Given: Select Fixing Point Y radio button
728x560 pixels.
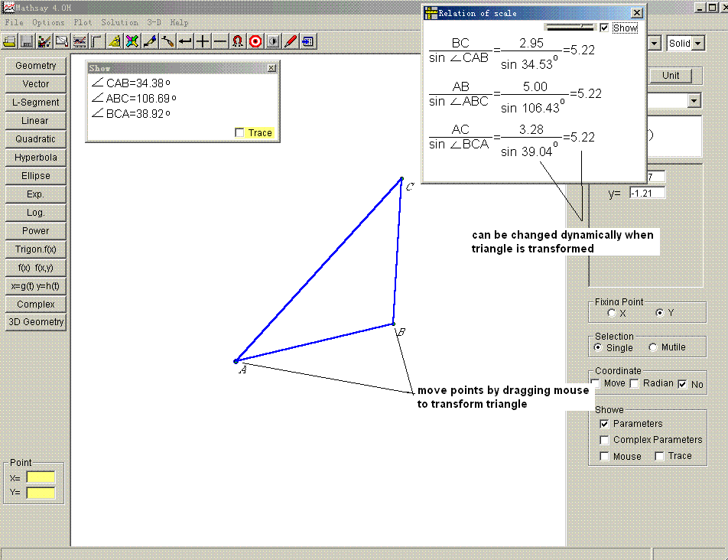Looking at the screenshot, I should [x=660, y=313].
